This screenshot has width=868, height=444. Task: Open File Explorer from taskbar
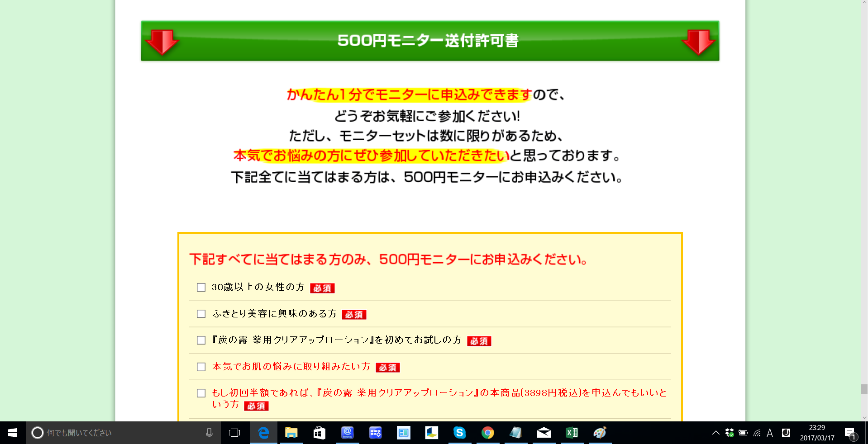click(x=291, y=433)
